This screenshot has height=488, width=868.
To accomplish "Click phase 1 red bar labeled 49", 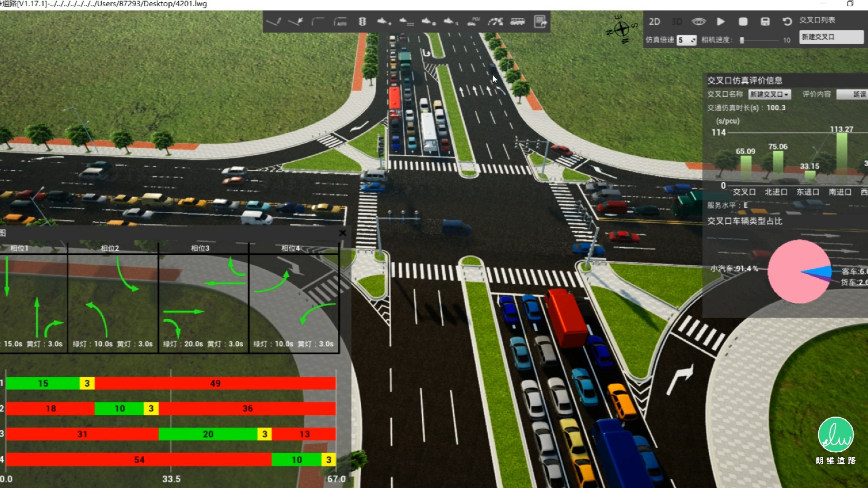I will pyautogui.click(x=215, y=383).
